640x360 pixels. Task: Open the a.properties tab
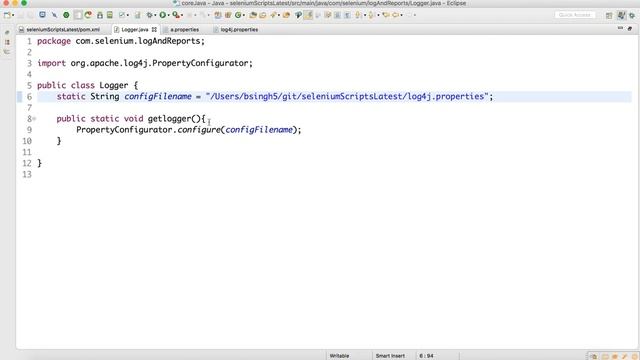184,30
